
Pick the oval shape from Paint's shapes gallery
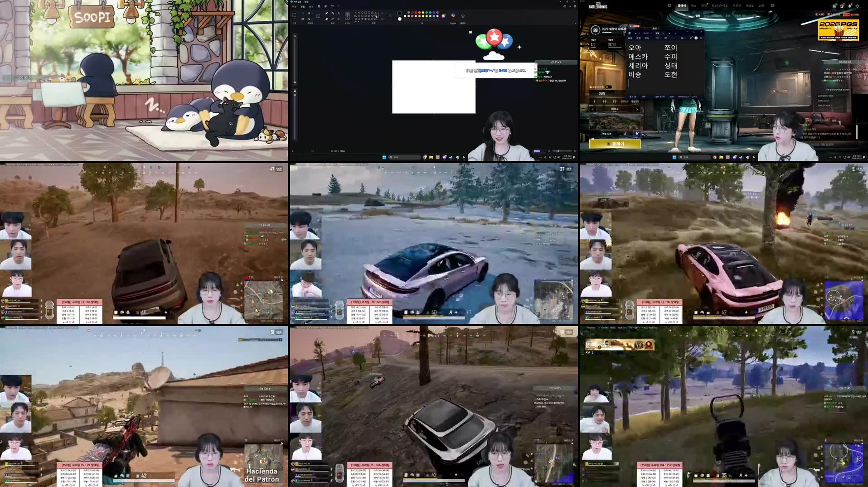(363, 13)
